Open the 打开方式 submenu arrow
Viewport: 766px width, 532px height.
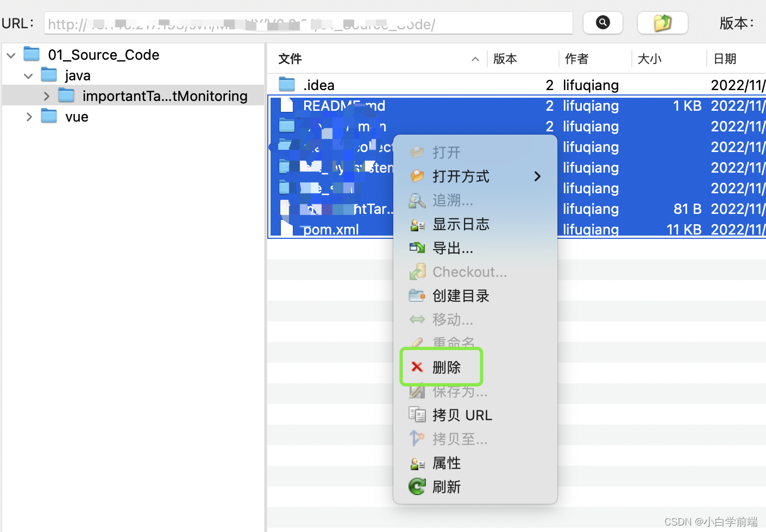tap(537, 176)
